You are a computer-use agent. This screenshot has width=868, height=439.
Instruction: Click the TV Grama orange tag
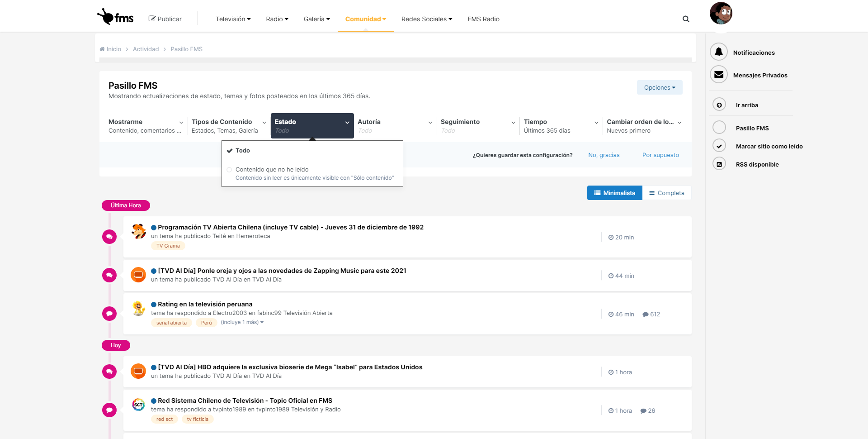pos(168,246)
